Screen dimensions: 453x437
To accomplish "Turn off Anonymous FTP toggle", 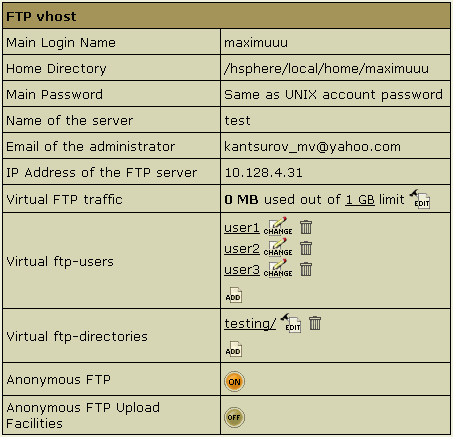I will 234,382.
